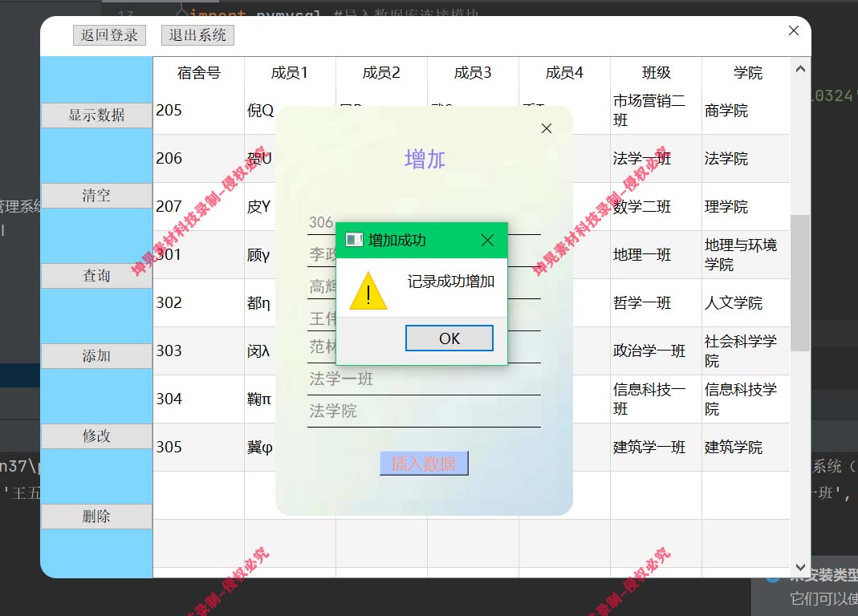The image size is (858, 616).
Task: Click the 法学院 cell in row 206
Action: 746,159
